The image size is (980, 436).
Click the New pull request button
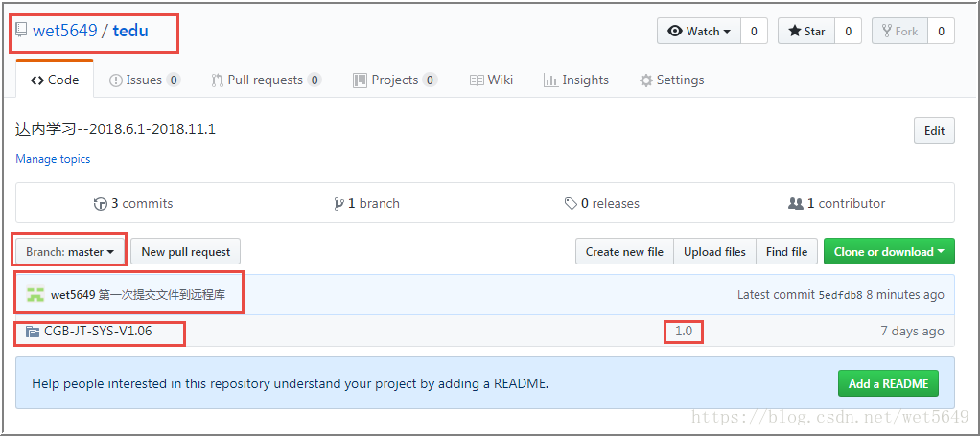[x=186, y=252]
